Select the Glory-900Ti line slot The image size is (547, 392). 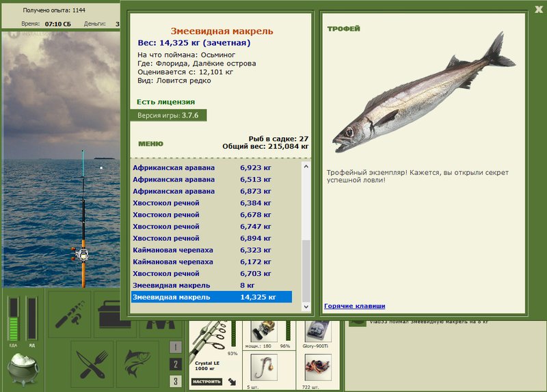tap(318, 331)
